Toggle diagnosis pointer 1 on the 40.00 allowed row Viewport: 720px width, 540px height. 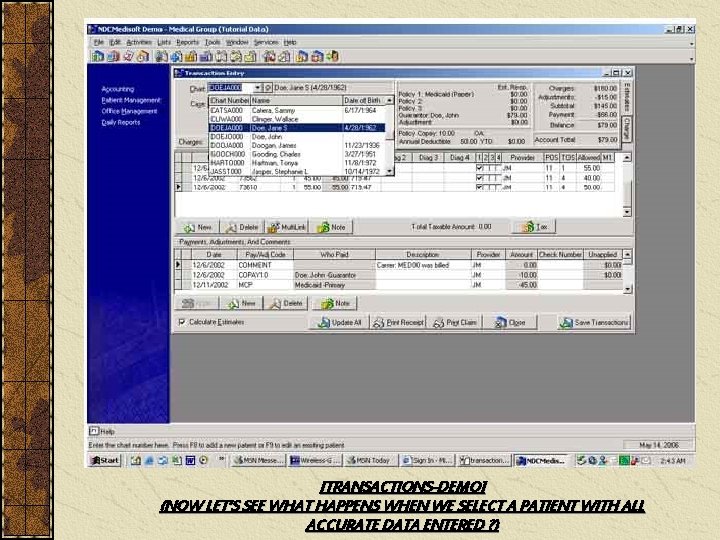(x=479, y=178)
